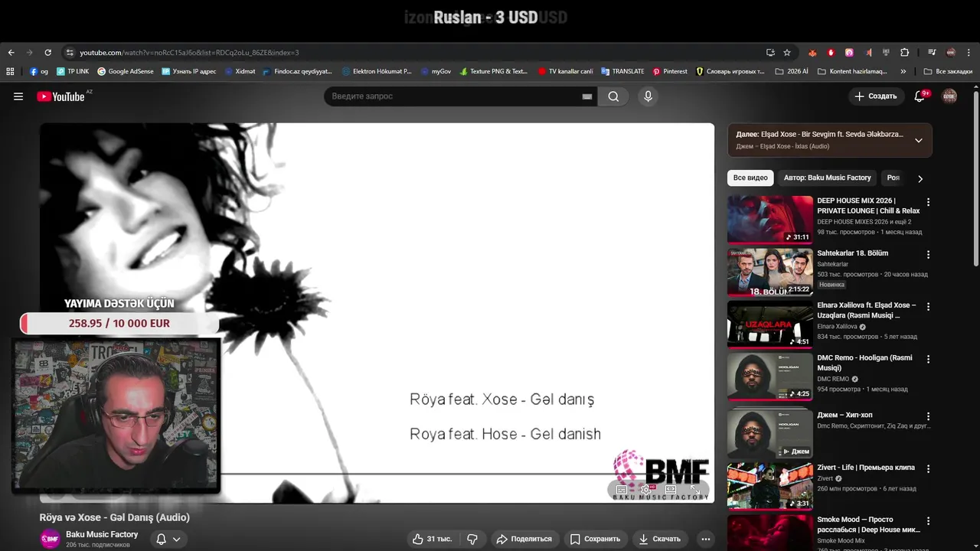Open DEEP HOUSE MIX 2026 thumbnail
The width and height of the screenshot is (980, 551).
tap(770, 220)
